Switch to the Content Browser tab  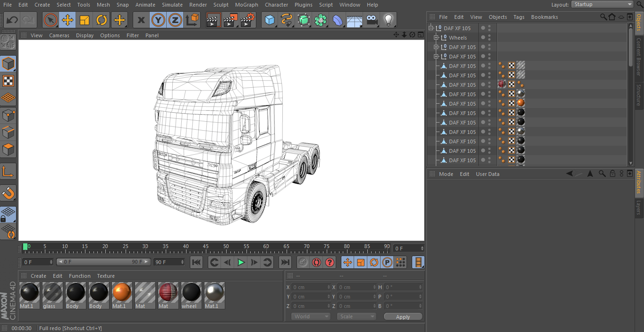coord(639,57)
